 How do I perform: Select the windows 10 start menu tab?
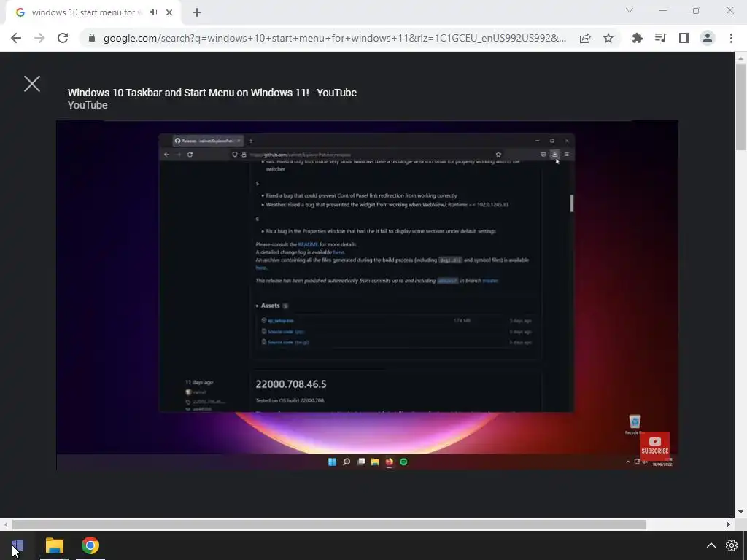pyautogui.click(x=86, y=12)
